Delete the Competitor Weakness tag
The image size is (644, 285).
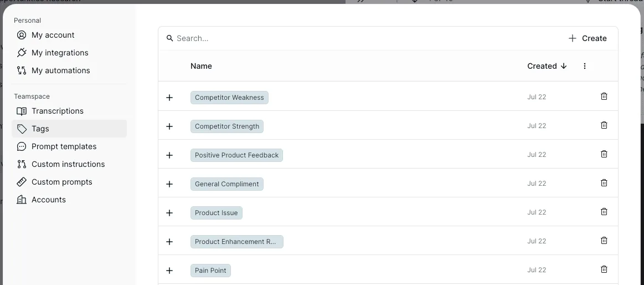pyautogui.click(x=604, y=96)
